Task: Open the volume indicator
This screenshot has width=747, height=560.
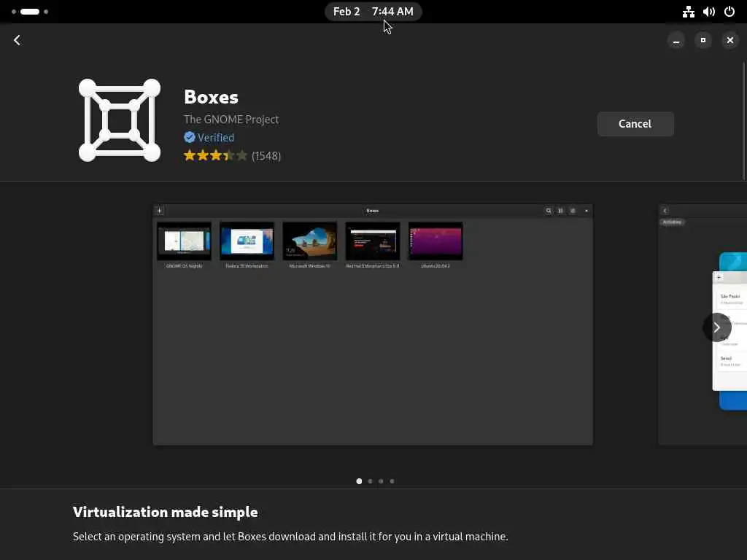Action: pyautogui.click(x=709, y=12)
